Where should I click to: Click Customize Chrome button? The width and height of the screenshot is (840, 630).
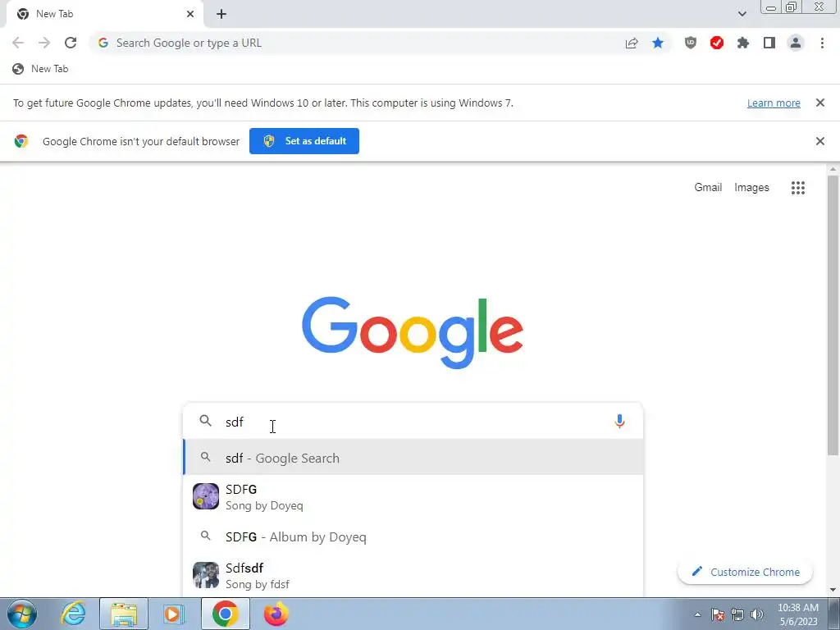(x=745, y=572)
